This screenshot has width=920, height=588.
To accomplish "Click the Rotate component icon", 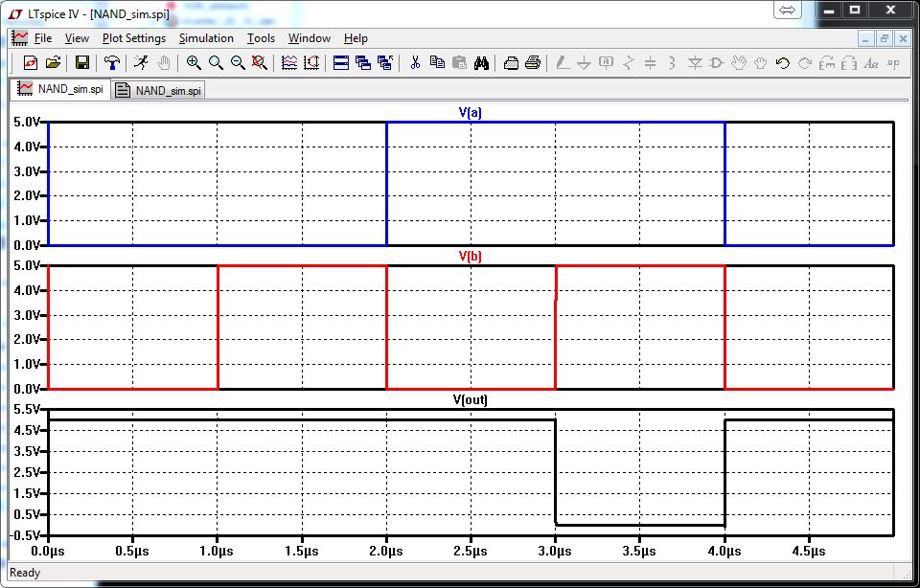I will [827, 63].
